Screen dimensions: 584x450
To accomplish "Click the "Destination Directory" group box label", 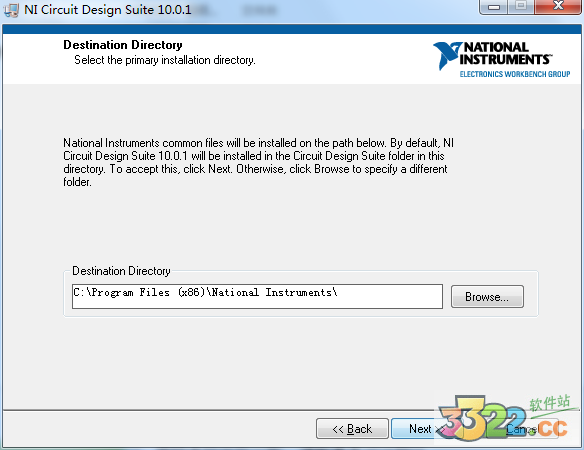I will point(121,271).
